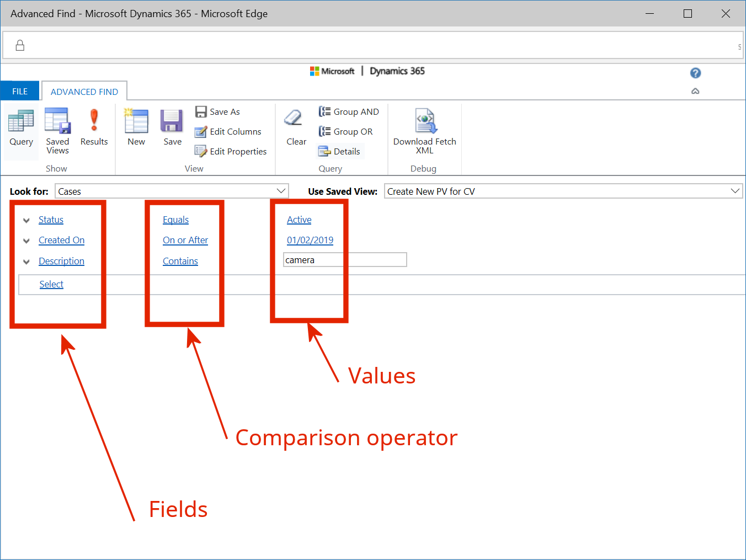This screenshot has width=746, height=560.
Task: Change the Equals operator
Action: coord(175,220)
